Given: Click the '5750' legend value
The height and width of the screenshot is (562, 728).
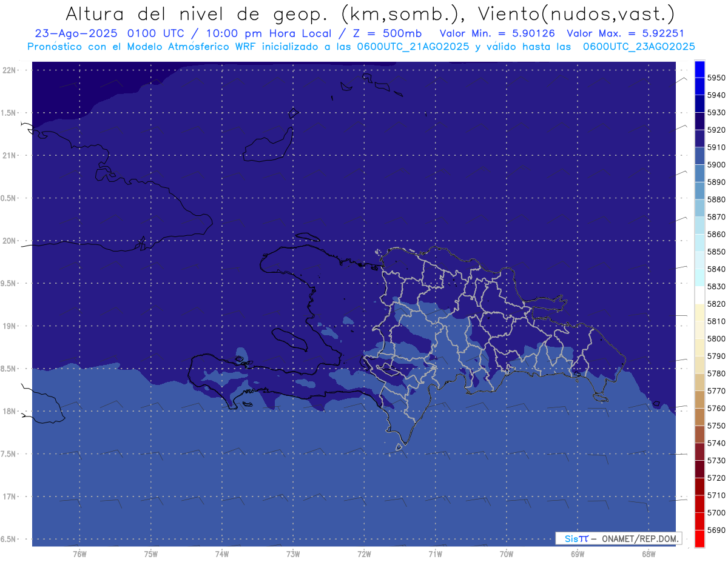Looking at the screenshot, I should coord(716,426).
